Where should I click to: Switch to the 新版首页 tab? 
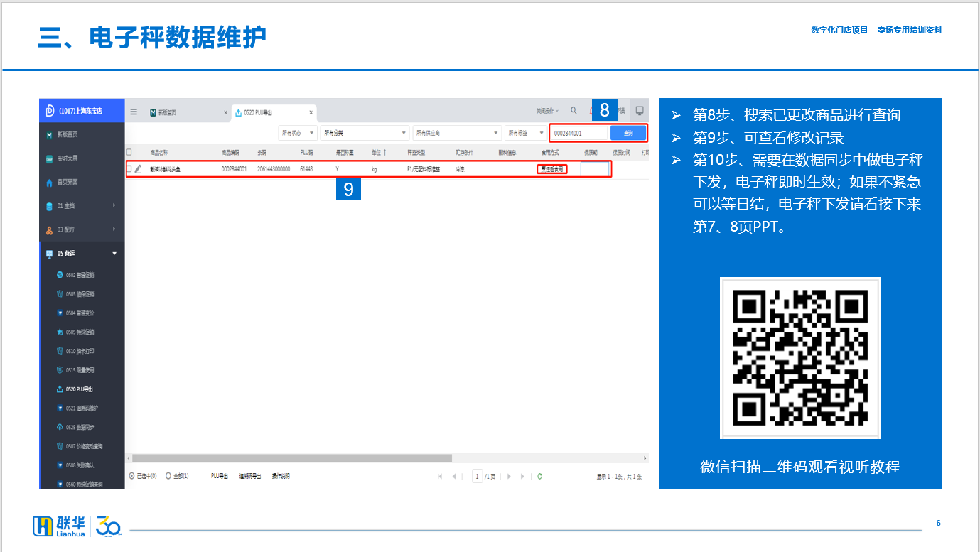point(188,112)
